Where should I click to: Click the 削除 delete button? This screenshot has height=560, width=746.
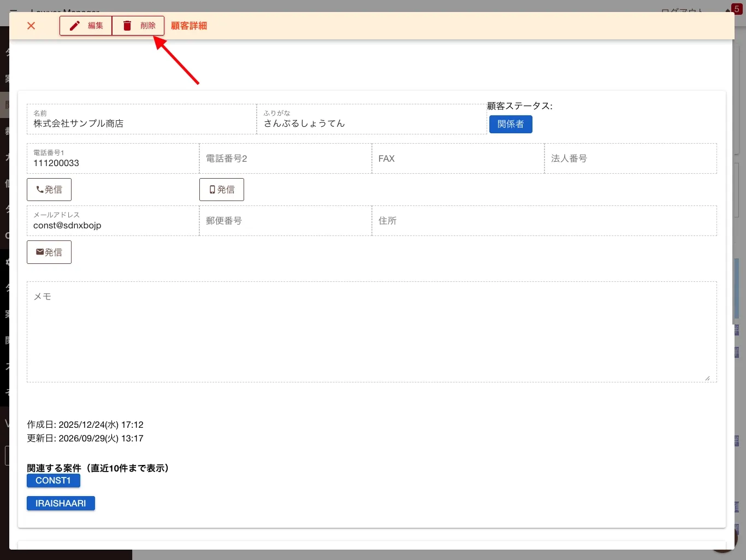coord(138,26)
